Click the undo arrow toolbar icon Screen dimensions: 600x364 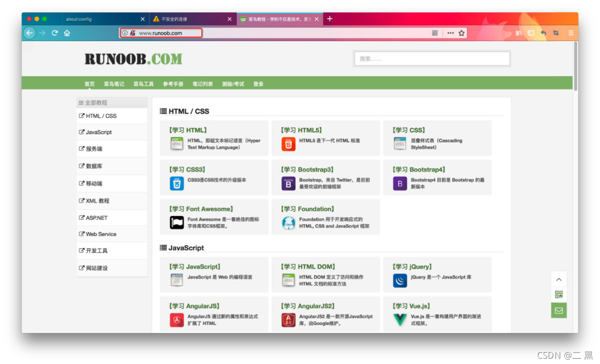[x=544, y=33]
